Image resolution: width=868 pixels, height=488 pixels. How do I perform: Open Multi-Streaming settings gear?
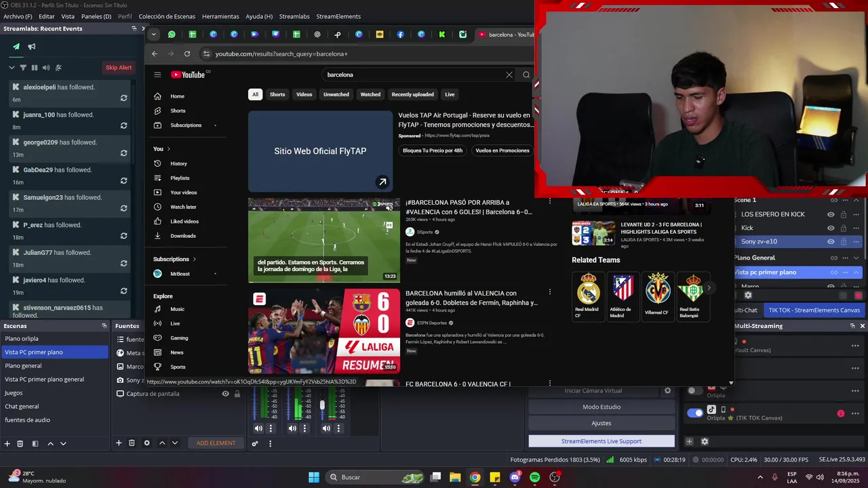(x=705, y=441)
